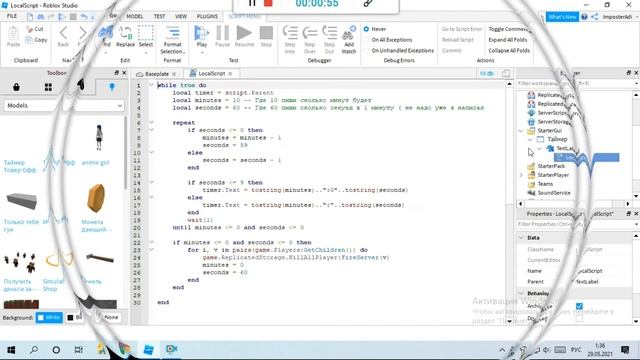Screen dimensions: 640x360
Task: Click Go to Script Error
Action: pyautogui.click(x=462, y=29)
